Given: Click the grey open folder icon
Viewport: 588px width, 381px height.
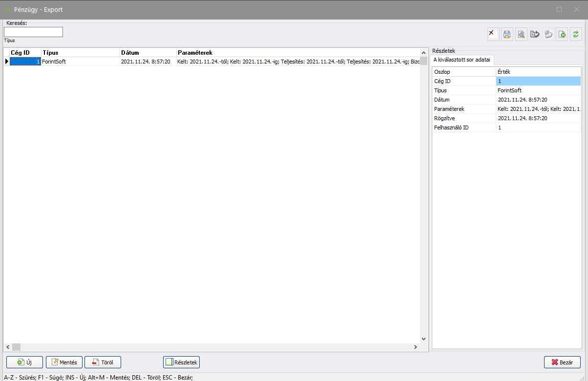Looking at the screenshot, I should coord(548,34).
